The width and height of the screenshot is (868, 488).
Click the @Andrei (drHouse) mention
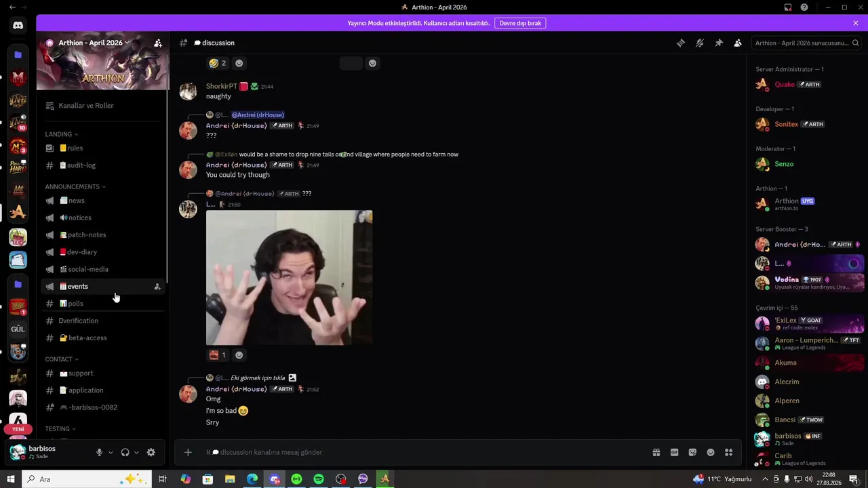(x=258, y=115)
